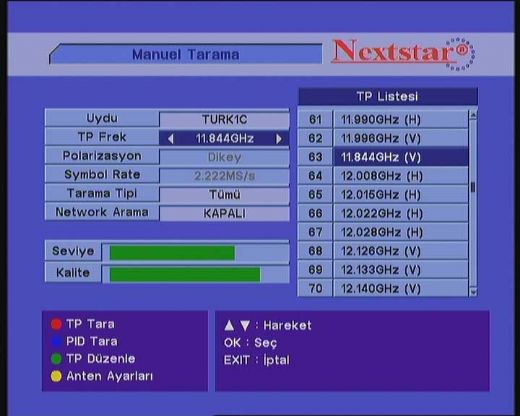Click the Seviye label

pyautogui.click(x=73, y=251)
